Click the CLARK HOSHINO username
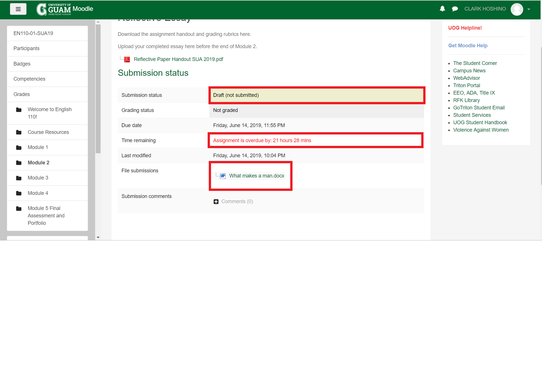 coord(485,9)
